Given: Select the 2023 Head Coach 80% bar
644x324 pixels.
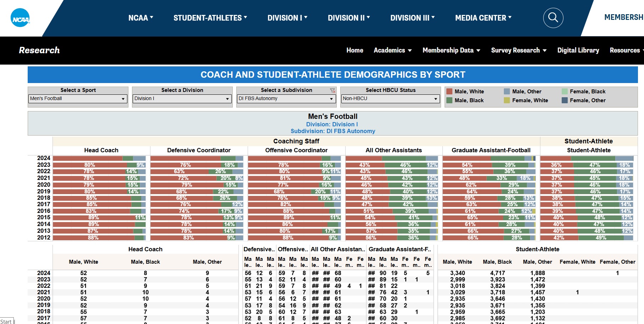Looking at the screenshot, I should [x=90, y=165].
